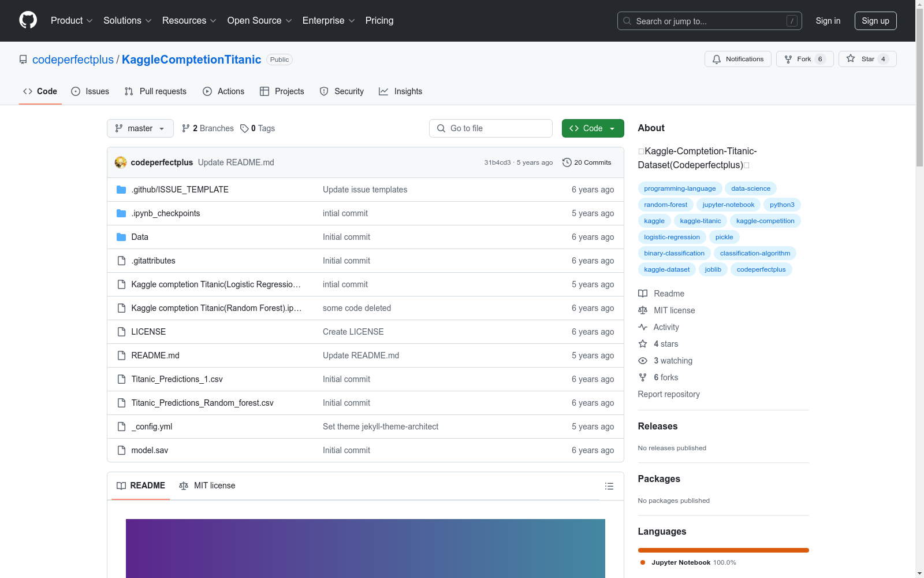This screenshot has height=578, width=924.
Task: Click the codeperfectplus avatar in the commit row
Action: point(121,162)
